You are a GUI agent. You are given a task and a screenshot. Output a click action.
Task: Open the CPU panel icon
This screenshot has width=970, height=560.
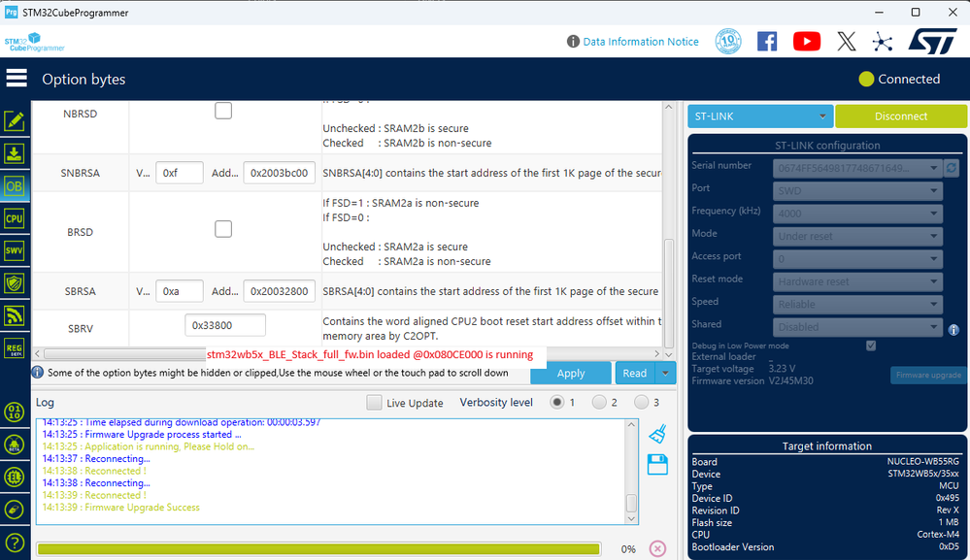click(x=15, y=218)
